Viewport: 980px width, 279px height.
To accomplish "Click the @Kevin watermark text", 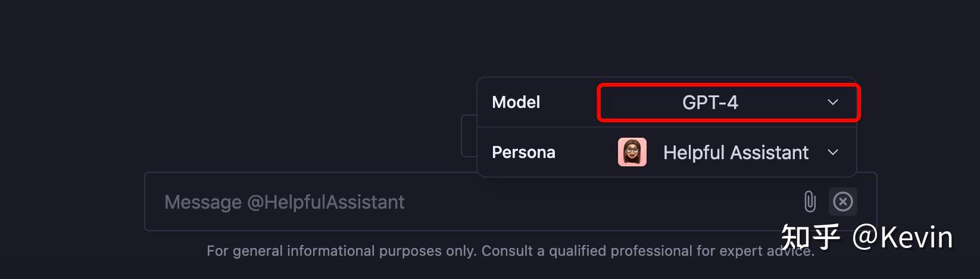I will point(902,237).
